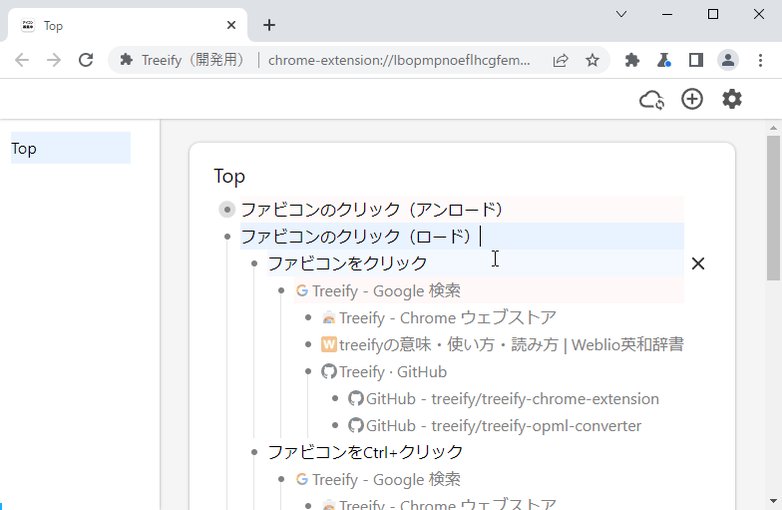This screenshot has width=782, height=510.
Task: Click the share page icon
Action: pyautogui.click(x=561, y=60)
